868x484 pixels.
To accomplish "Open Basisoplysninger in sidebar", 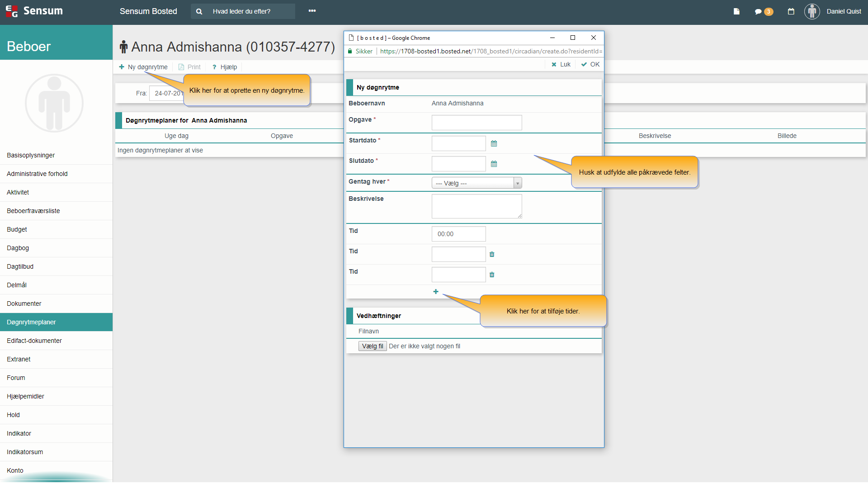I will coord(56,155).
